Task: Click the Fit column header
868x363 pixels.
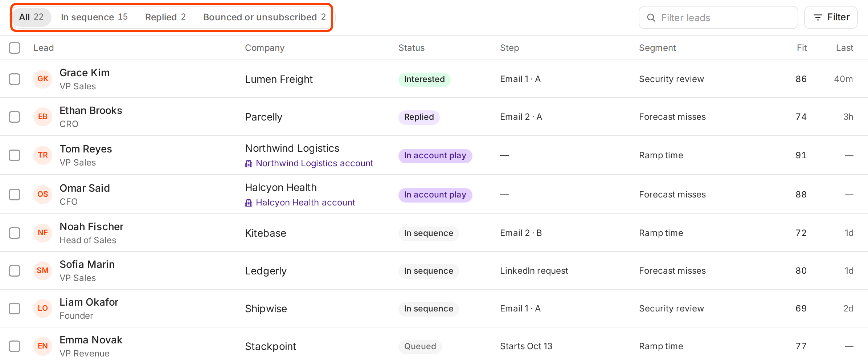Action: pos(802,48)
